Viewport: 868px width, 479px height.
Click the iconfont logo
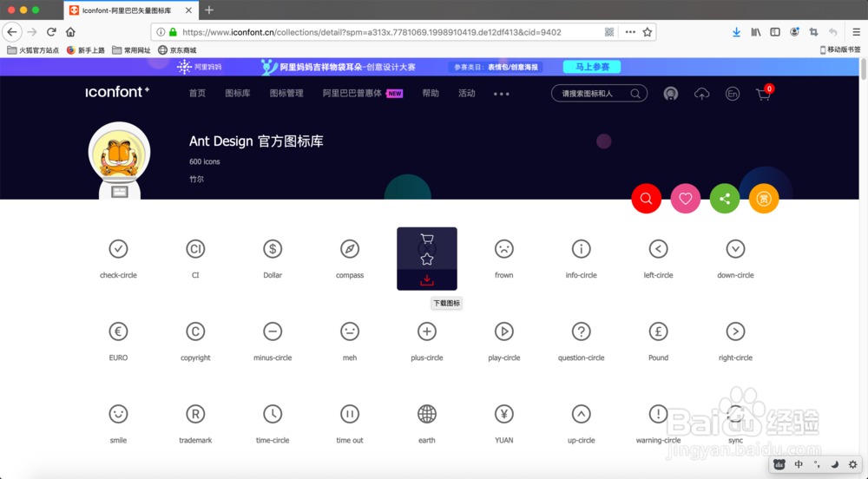117,92
